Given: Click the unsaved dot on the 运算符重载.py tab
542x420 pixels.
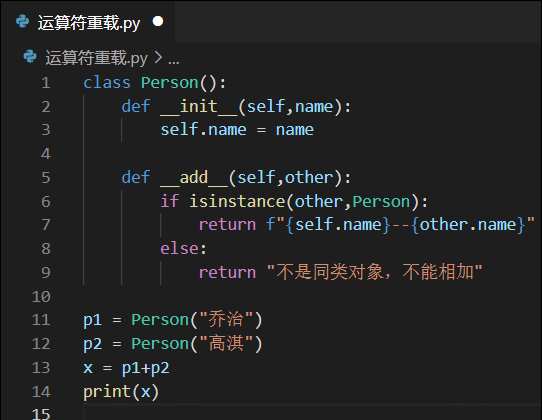Looking at the screenshot, I should click(x=158, y=21).
